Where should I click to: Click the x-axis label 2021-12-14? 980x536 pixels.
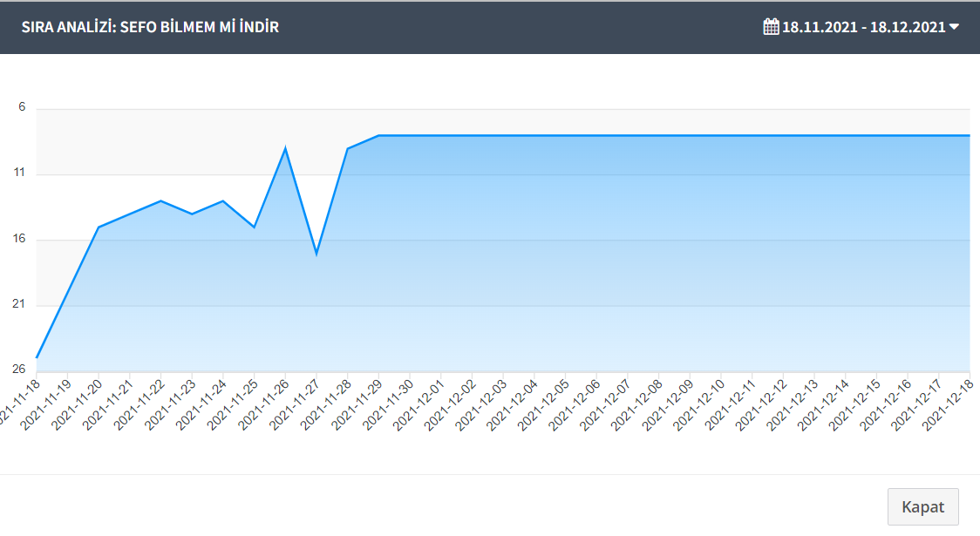click(x=822, y=404)
